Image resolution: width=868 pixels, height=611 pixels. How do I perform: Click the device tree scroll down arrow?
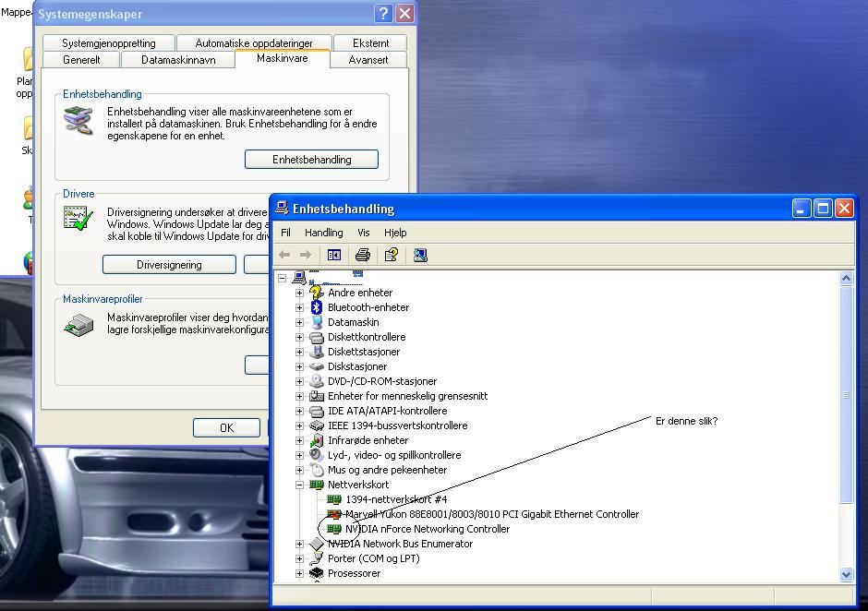(846, 574)
